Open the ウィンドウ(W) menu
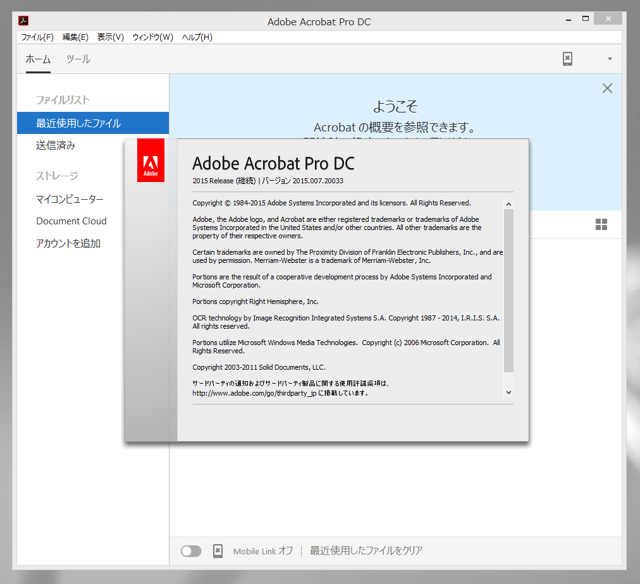Image resolution: width=640 pixels, height=584 pixels. 153,37
